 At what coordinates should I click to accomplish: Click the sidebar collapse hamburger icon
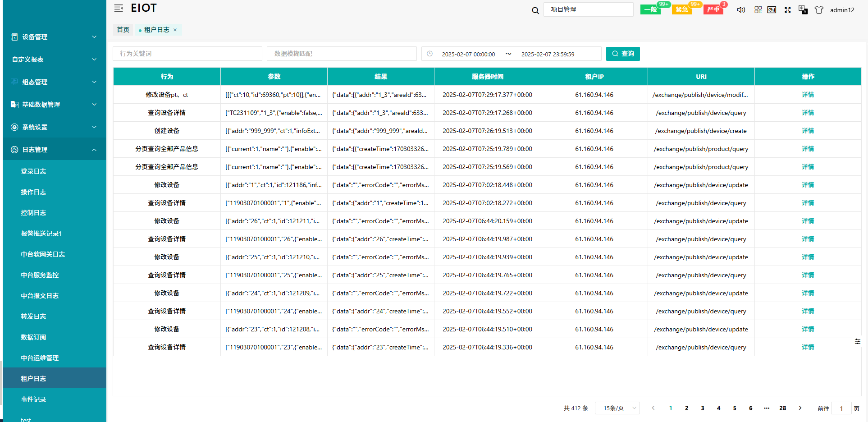[x=119, y=8]
